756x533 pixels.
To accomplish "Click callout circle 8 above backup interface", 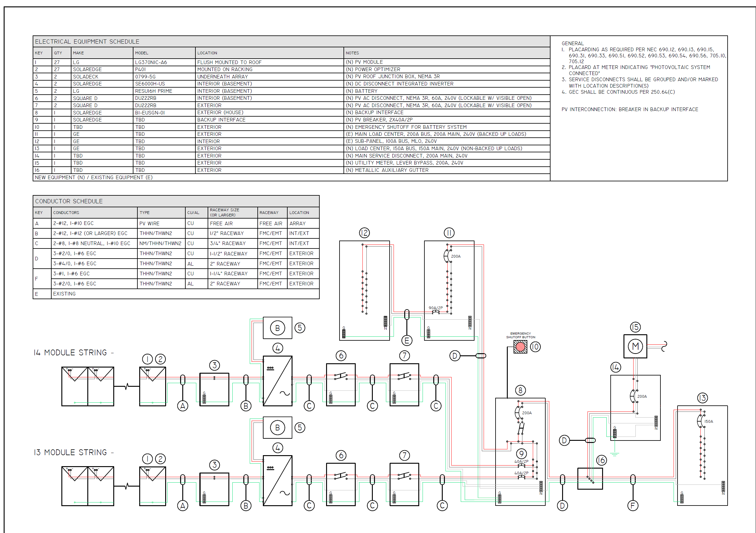I will 520,390.
